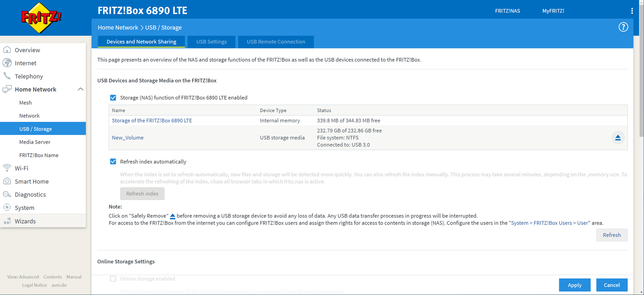Follow System > FRITZ!Box Users > User link
Viewport: 644px width, 295px height.
(550, 223)
